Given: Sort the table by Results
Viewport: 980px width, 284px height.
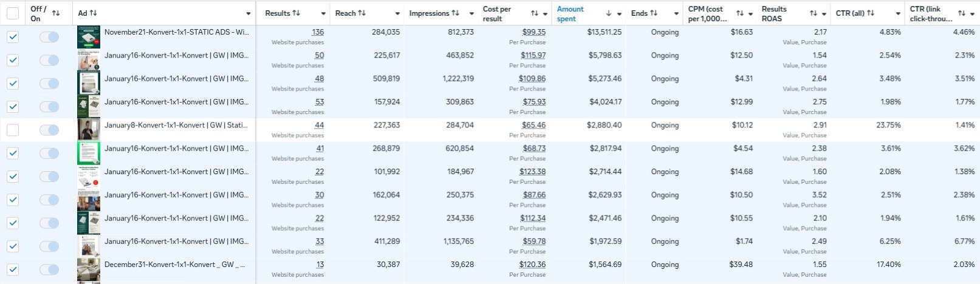Looking at the screenshot, I should pyautogui.click(x=296, y=13).
